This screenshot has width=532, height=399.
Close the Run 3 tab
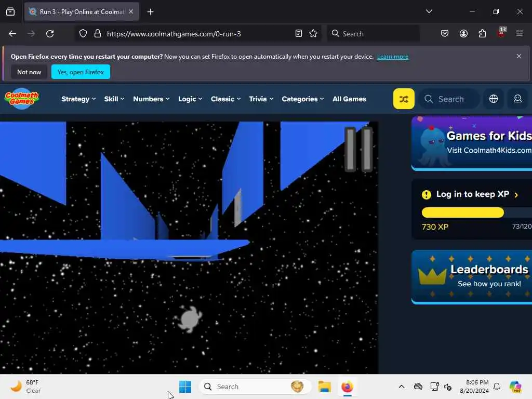tap(131, 11)
